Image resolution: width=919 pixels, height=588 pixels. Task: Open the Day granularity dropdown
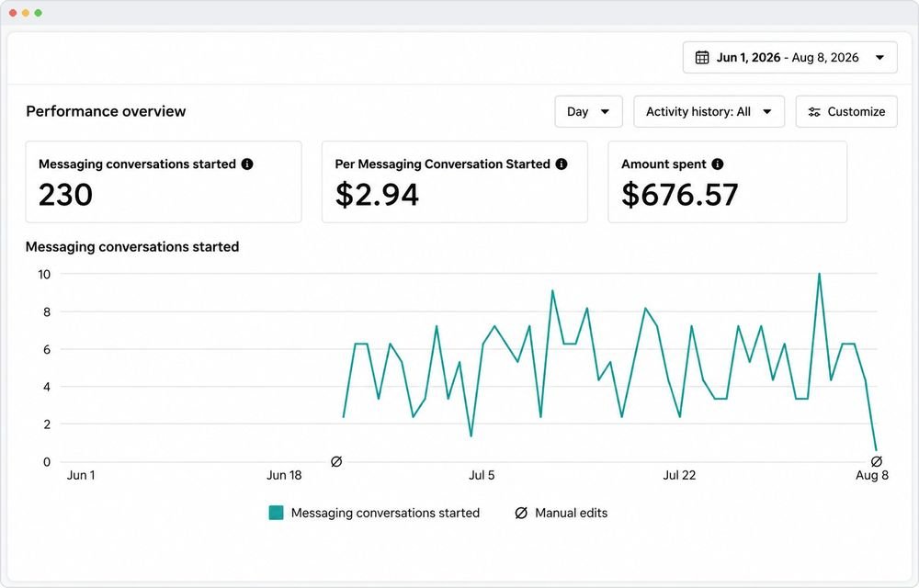pyautogui.click(x=588, y=111)
